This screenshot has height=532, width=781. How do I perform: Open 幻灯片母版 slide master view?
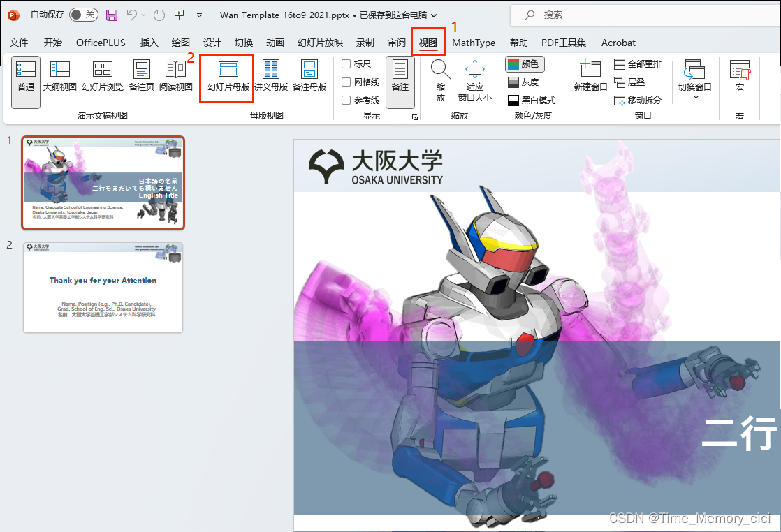[228, 76]
